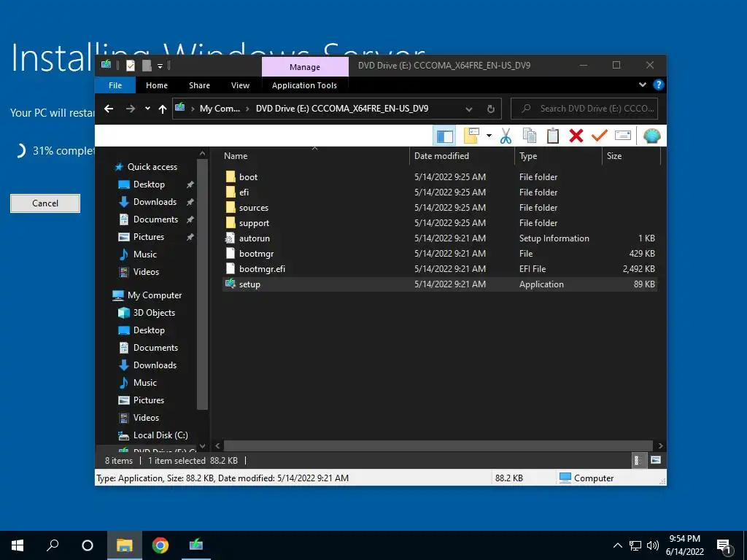The width and height of the screenshot is (747, 560).
Task: Go forward with the right arrow
Action: tap(130, 109)
